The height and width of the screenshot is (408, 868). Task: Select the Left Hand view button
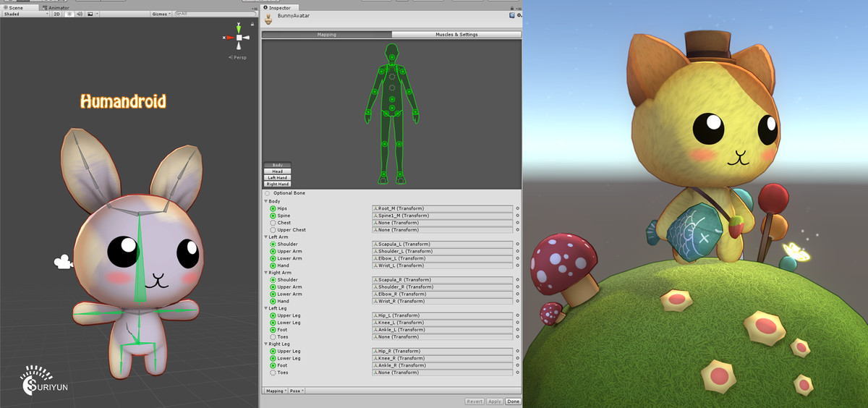pyautogui.click(x=277, y=177)
